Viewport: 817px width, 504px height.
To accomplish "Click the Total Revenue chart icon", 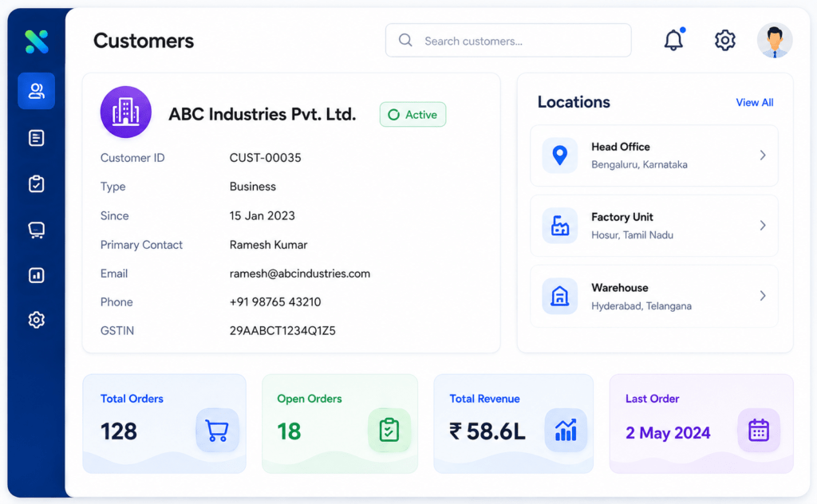I will click(566, 431).
